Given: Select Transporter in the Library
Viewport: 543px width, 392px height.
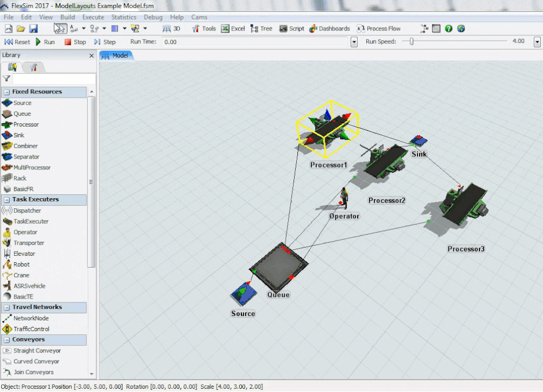Looking at the screenshot, I should [29, 243].
